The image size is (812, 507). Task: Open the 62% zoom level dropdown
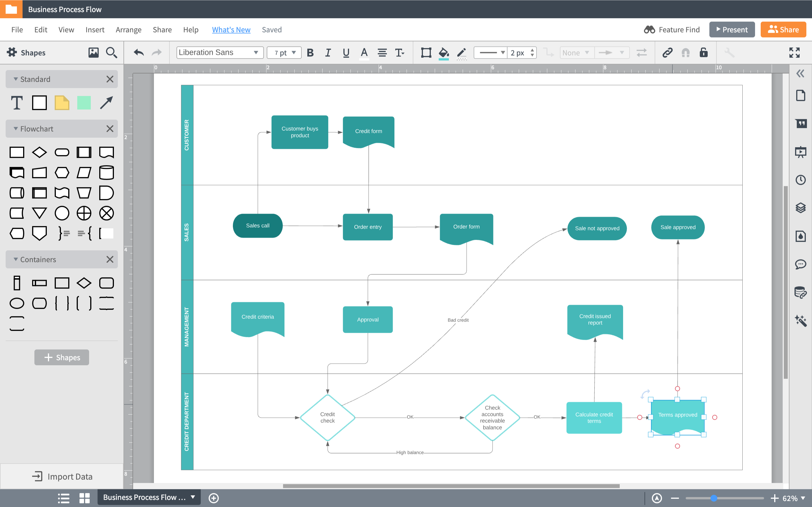pos(794,498)
